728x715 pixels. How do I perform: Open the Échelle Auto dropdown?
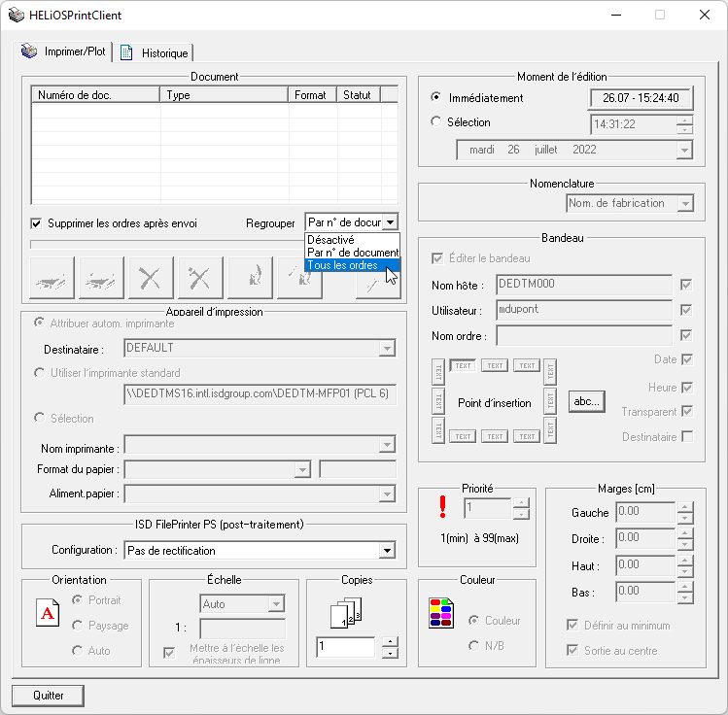click(x=276, y=603)
